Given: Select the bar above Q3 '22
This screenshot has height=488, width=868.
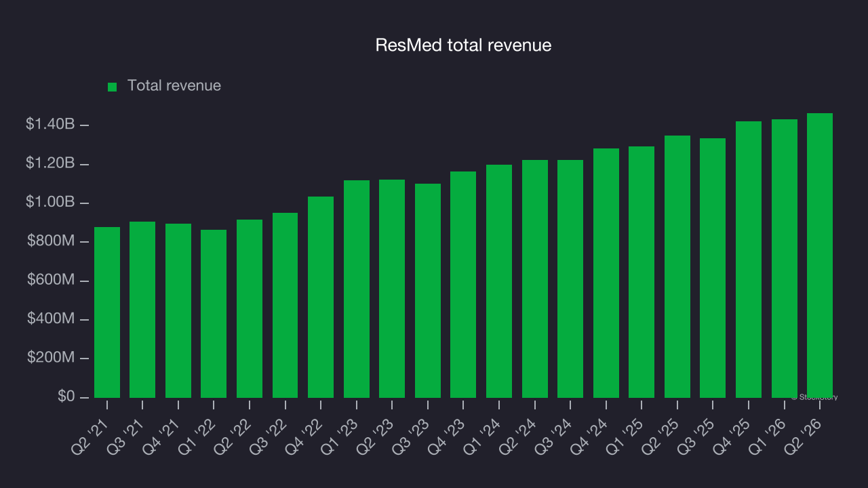Looking at the screenshot, I should tap(285, 306).
